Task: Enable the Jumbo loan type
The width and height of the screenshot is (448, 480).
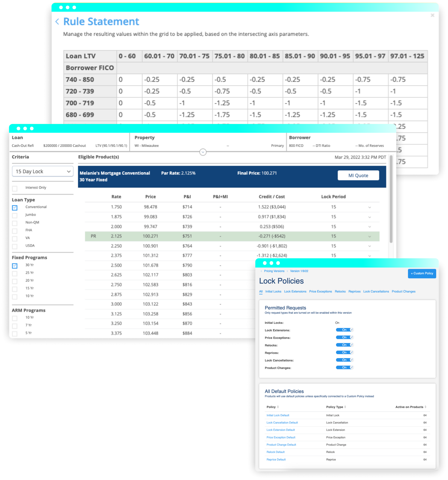Action: tap(15, 215)
